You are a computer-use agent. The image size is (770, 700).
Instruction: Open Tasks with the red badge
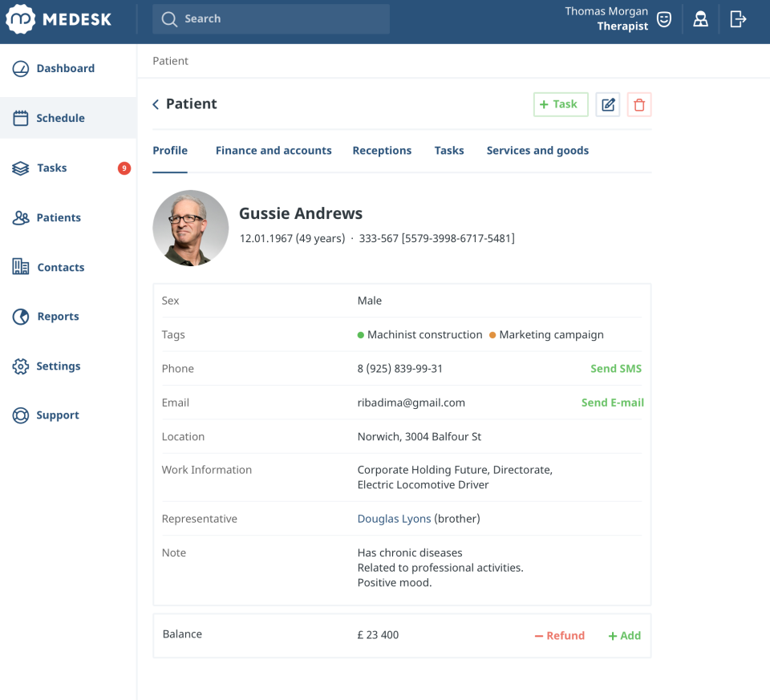pos(19,168)
